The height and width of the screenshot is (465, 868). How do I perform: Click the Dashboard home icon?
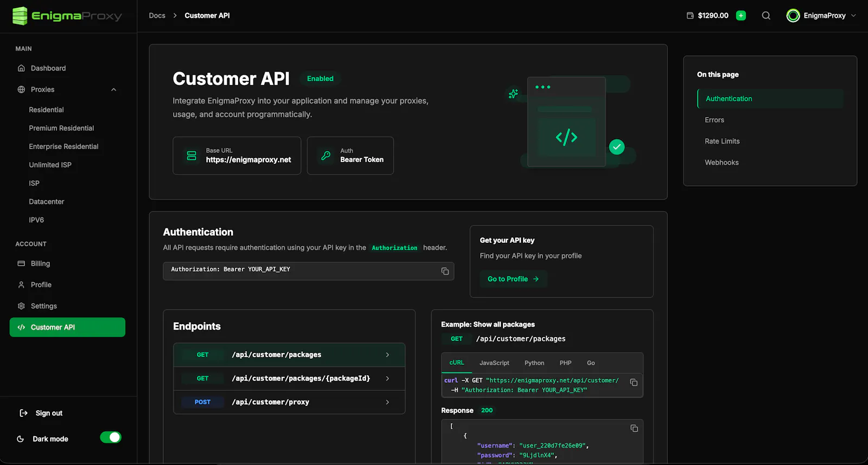coord(21,68)
